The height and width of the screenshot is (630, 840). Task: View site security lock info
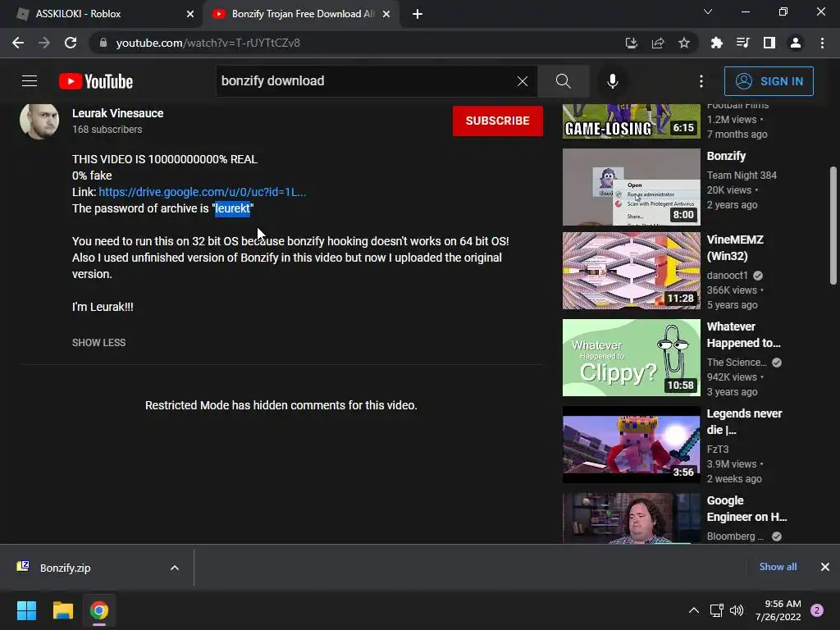click(x=103, y=43)
